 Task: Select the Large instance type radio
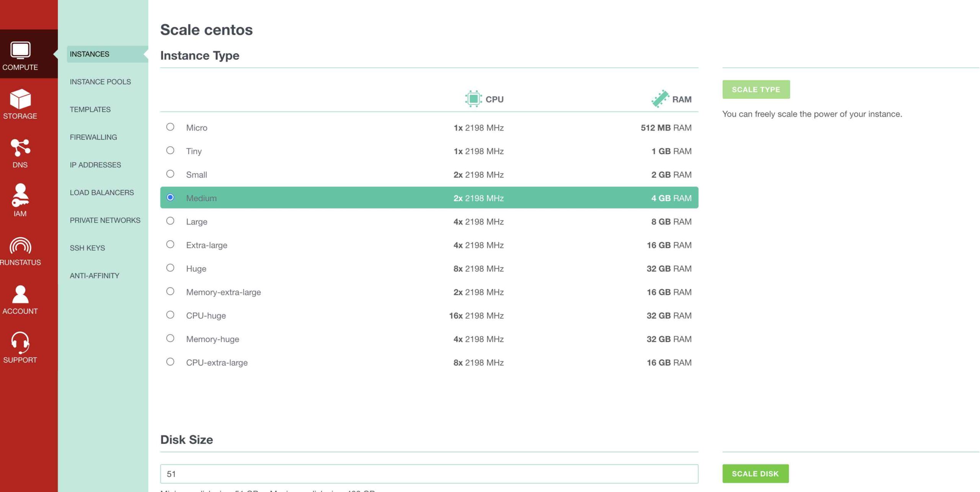(x=170, y=221)
